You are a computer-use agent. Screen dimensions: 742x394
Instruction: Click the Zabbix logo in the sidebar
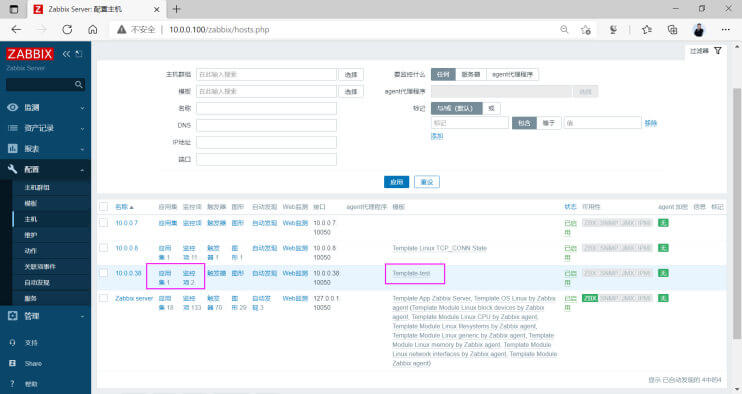pos(29,54)
